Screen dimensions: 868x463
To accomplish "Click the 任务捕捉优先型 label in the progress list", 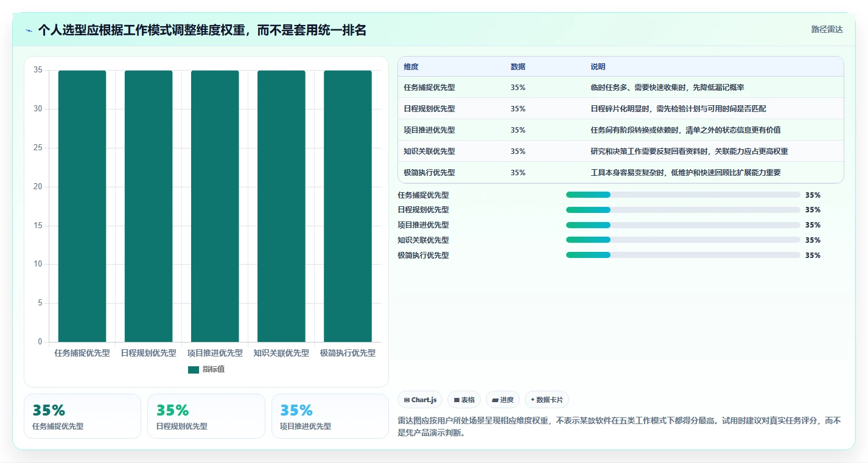I will click(x=423, y=195).
